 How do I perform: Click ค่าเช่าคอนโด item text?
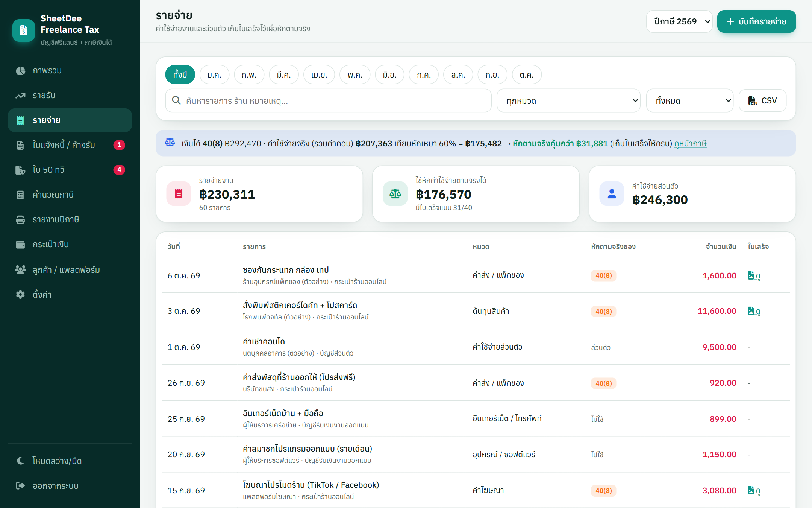point(264,341)
